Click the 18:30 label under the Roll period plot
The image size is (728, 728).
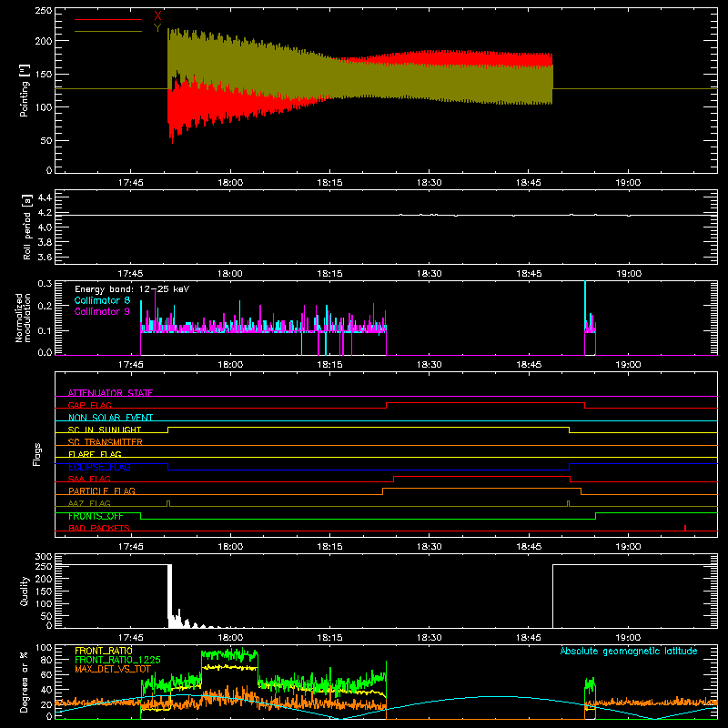pyautogui.click(x=429, y=274)
